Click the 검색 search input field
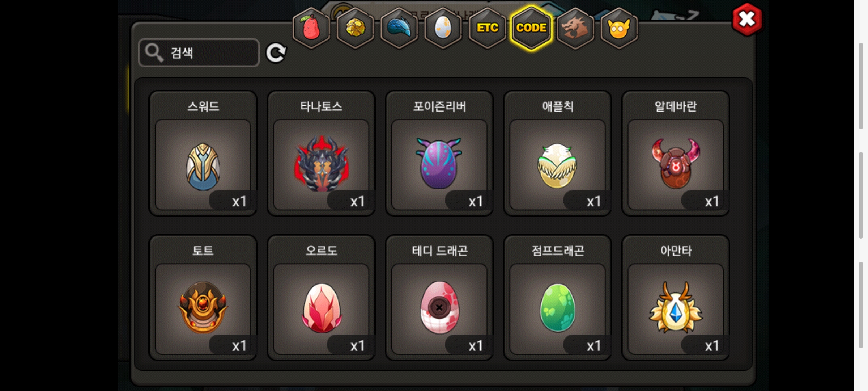The image size is (868, 391). point(199,53)
